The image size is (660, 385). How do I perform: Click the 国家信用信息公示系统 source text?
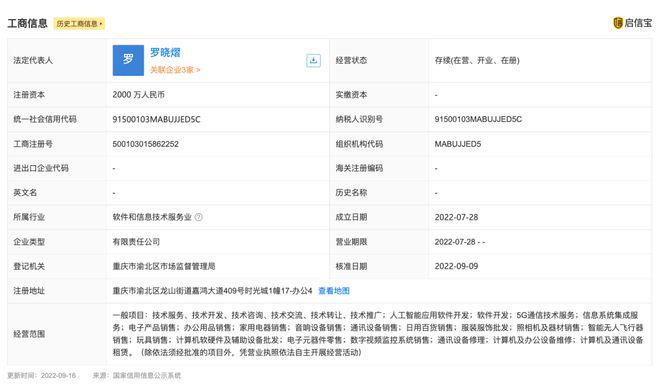(146, 375)
